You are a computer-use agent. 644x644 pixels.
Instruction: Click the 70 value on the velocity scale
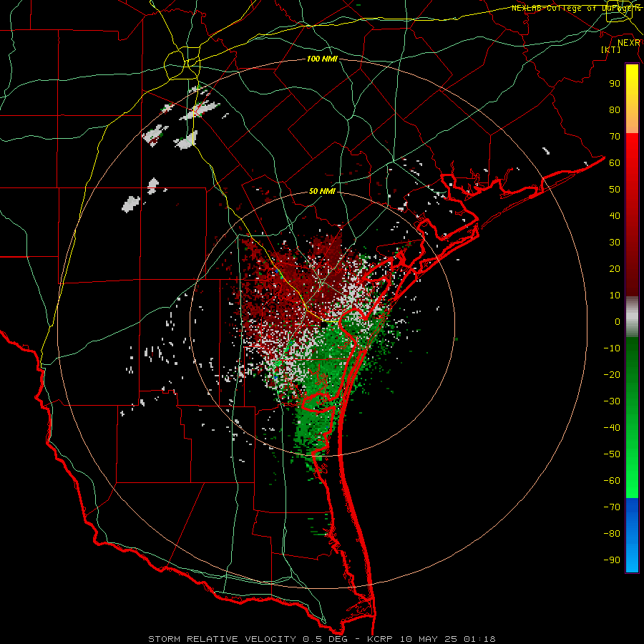pos(615,137)
